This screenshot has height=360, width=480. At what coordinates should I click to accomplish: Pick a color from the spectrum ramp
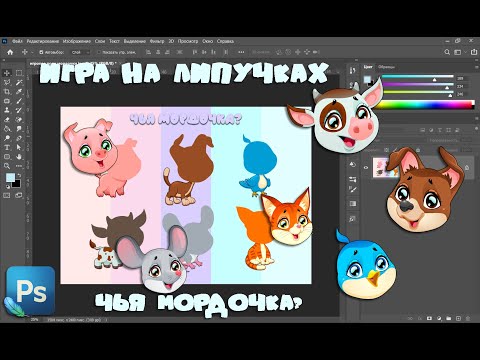click(x=424, y=105)
